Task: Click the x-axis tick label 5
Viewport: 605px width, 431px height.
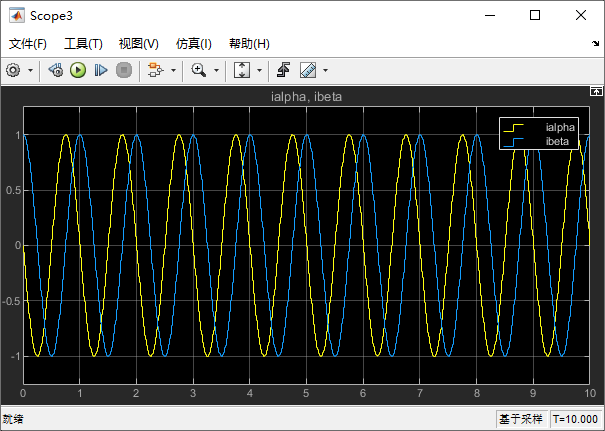Action: pos(306,393)
